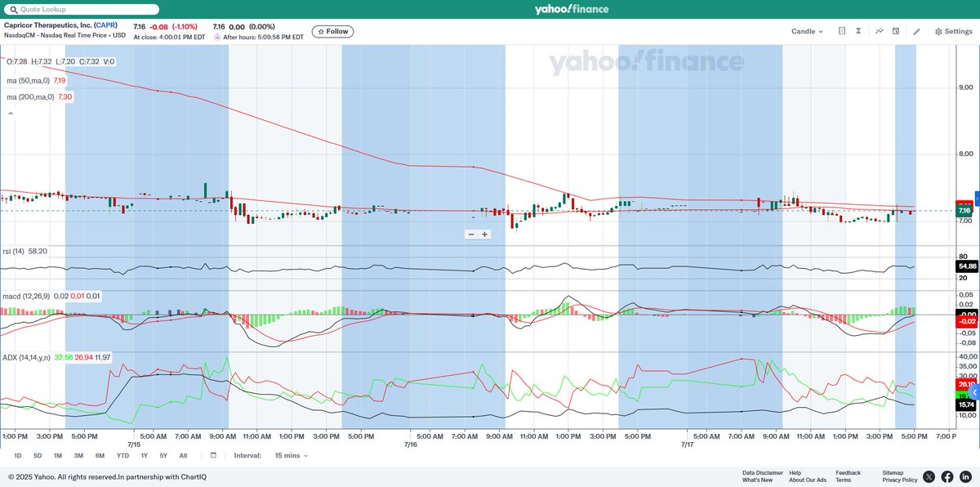This screenshot has height=487, width=980.
Task: Click the After hours moon icon
Action: pos(217,37)
